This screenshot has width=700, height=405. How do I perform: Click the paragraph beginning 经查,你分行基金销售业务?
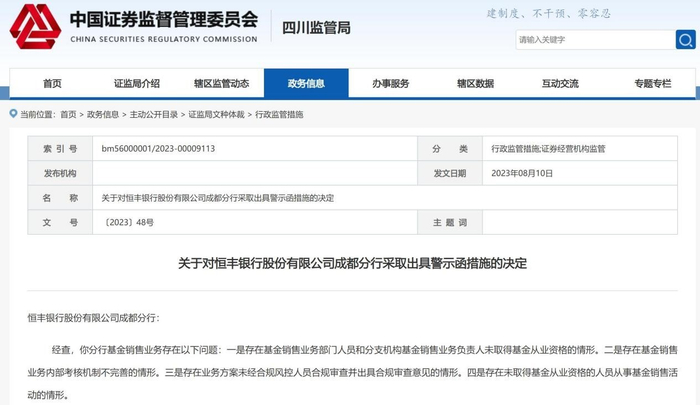353,372
